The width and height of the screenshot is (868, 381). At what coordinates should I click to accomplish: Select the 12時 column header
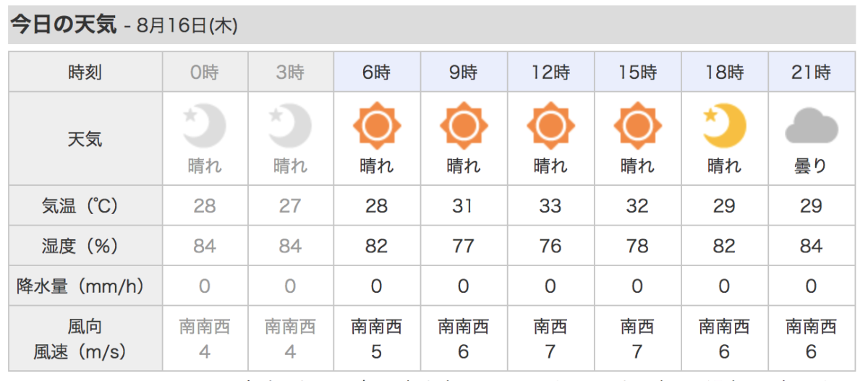click(550, 72)
